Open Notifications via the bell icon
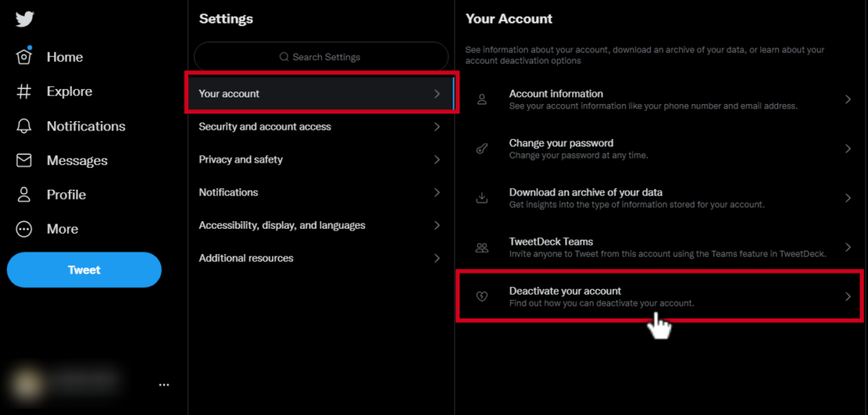Screen dimensions: 868x415 24,126
